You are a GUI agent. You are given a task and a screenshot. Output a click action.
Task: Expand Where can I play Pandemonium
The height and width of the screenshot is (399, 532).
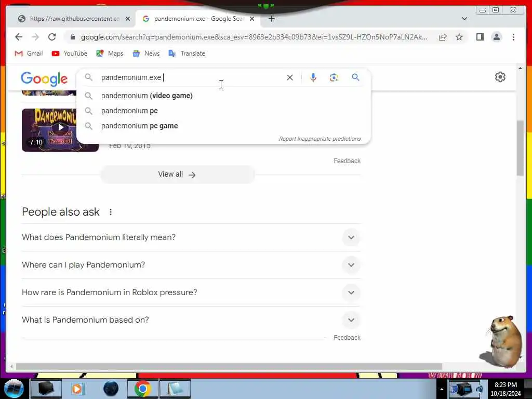point(191,265)
